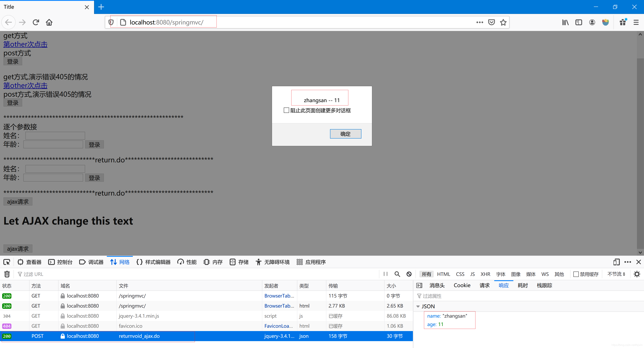This screenshot has width=644, height=348.
Task: Bookmark this page with star
Action: tap(503, 22)
